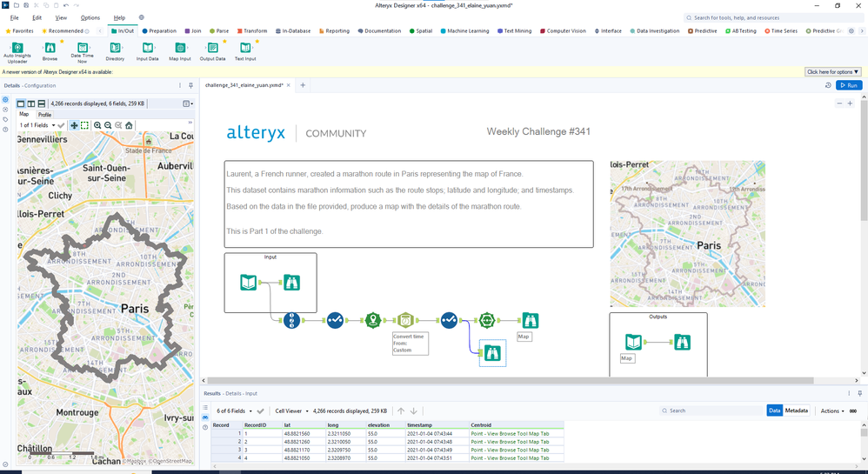The height and width of the screenshot is (474, 868).
Task: Switch to stacked browse layout
Action: click(42, 103)
